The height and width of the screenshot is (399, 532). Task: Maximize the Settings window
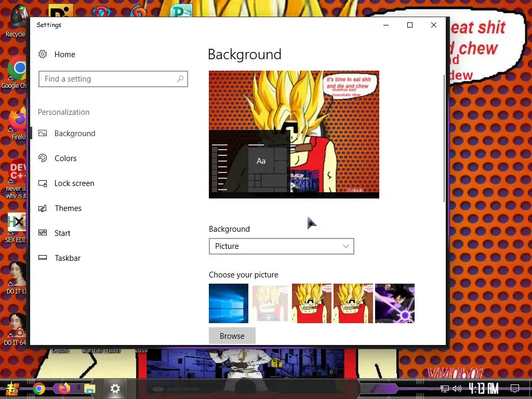410,25
